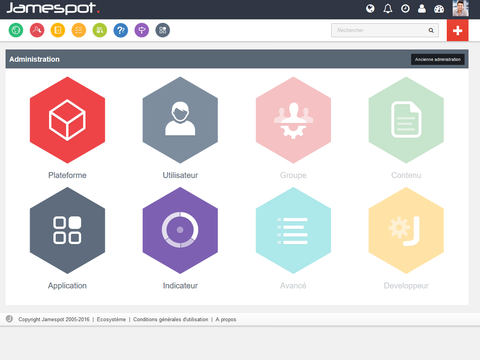
Task: Open the grey Utilisateur person hexagon
Action: tap(180, 120)
